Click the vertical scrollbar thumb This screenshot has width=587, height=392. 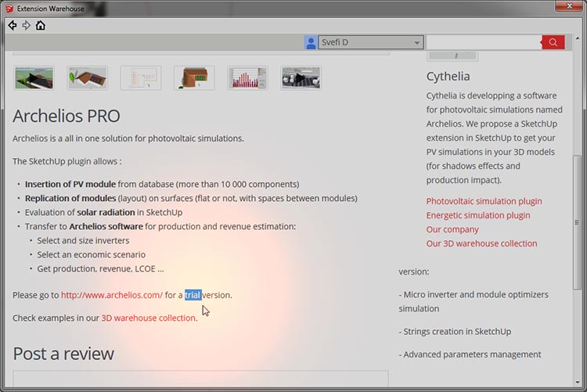coord(578,222)
